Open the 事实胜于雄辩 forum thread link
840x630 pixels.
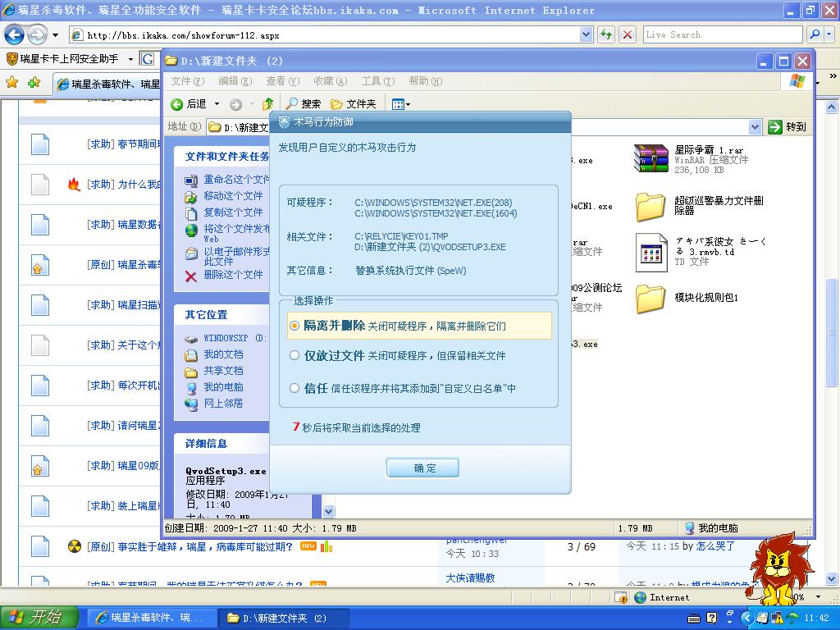tap(205, 546)
